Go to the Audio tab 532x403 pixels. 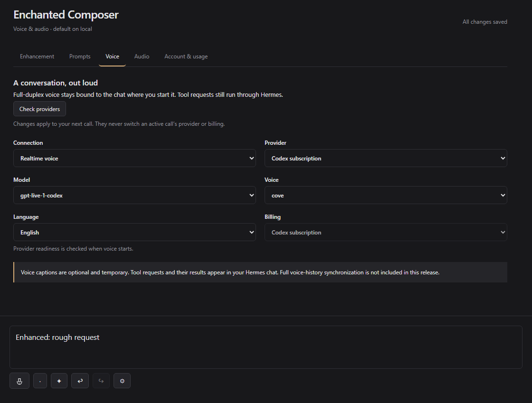click(x=142, y=56)
